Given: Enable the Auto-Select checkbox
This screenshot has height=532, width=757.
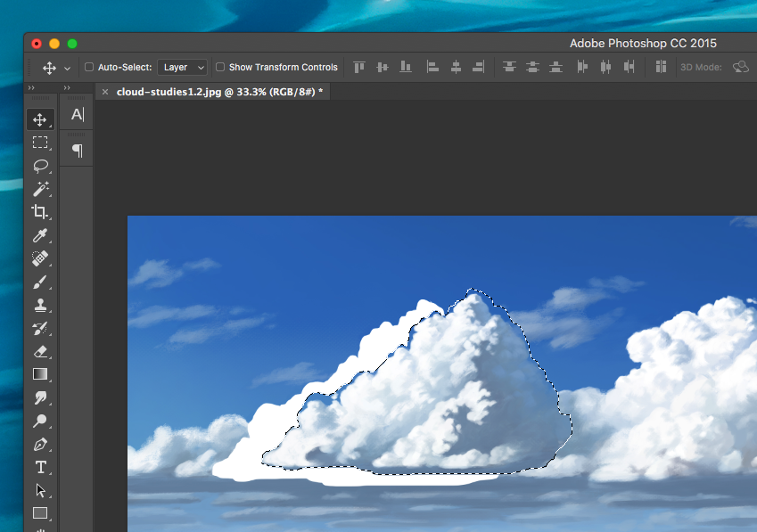Looking at the screenshot, I should (89, 67).
